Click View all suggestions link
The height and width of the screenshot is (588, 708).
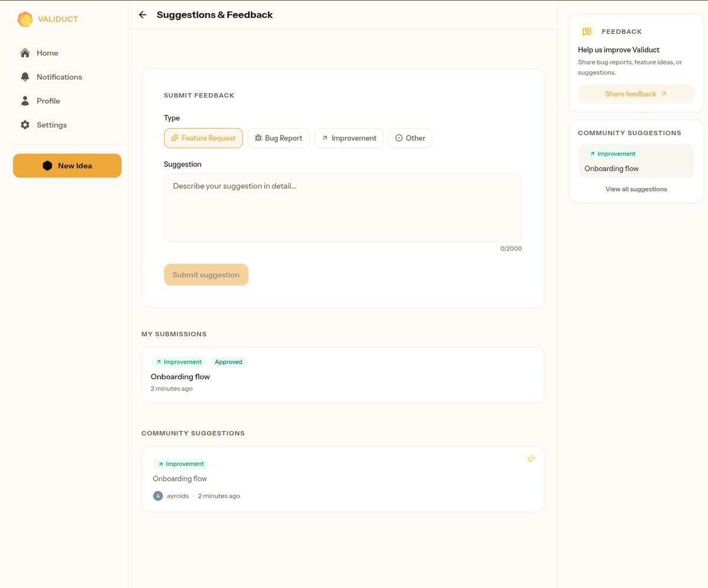(x=636, y=189)
